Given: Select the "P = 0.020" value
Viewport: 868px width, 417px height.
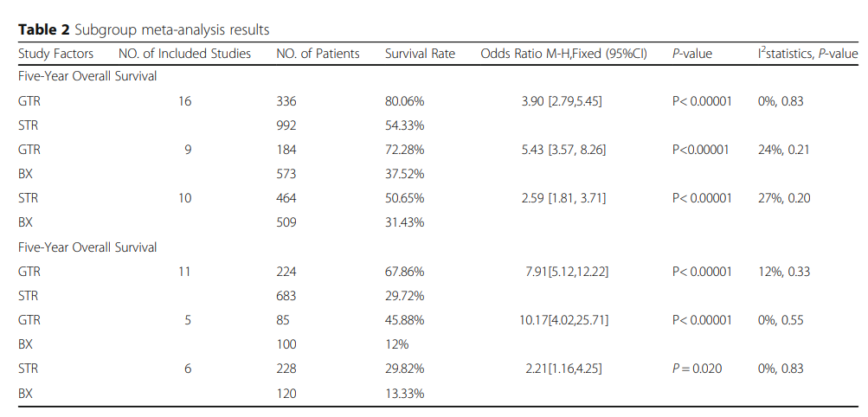Looking at the screenshot, I should tap(697, 369).
